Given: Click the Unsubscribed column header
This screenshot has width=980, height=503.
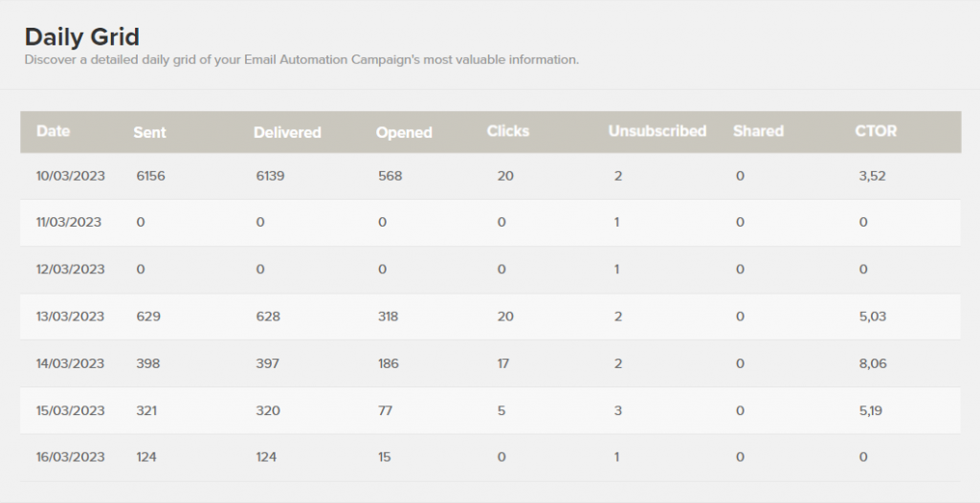Looking at the screenshot, I should coord(657,131).
